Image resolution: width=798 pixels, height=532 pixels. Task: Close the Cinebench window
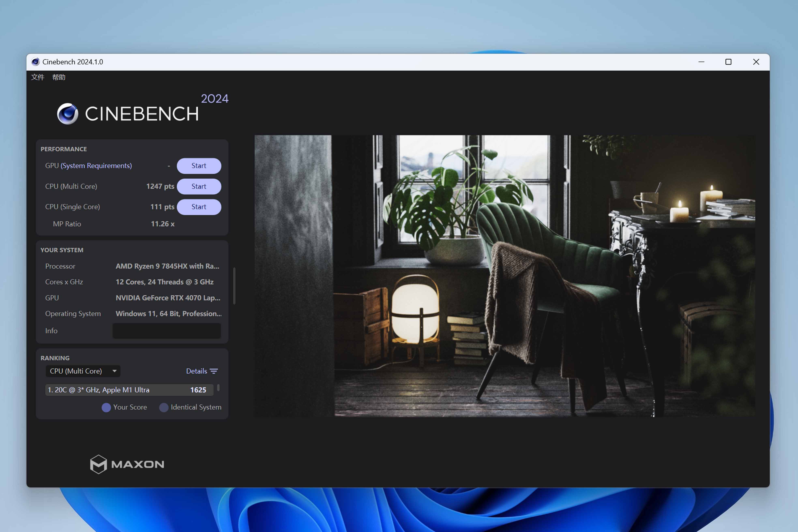pos(756,62)
